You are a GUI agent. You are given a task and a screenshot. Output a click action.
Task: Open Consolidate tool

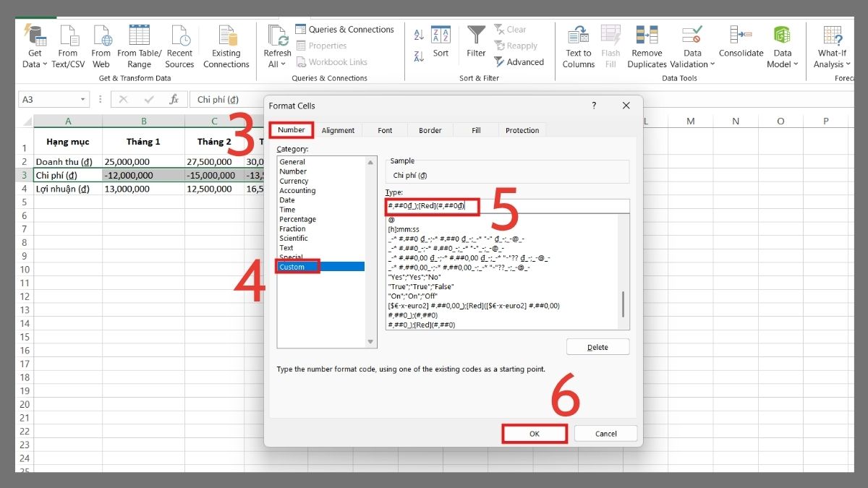click(x=741, y=42)
